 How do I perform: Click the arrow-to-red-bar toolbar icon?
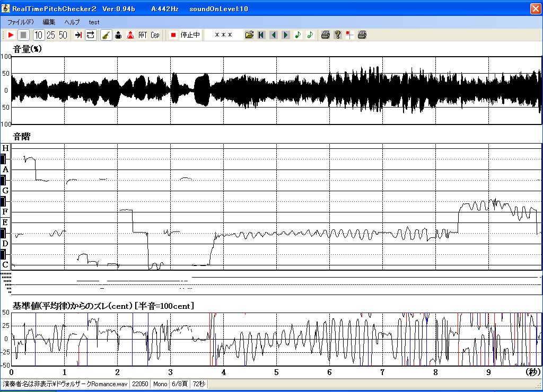point(78,35)
